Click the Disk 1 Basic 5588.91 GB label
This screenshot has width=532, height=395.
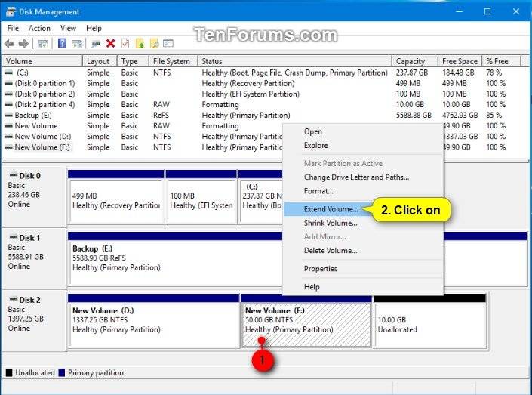pos(34,259)
